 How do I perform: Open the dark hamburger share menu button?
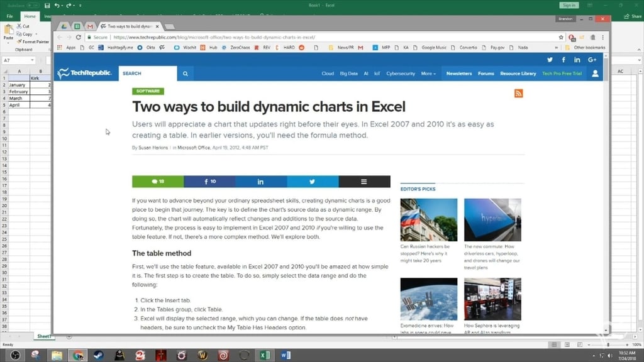coord(364,182)
